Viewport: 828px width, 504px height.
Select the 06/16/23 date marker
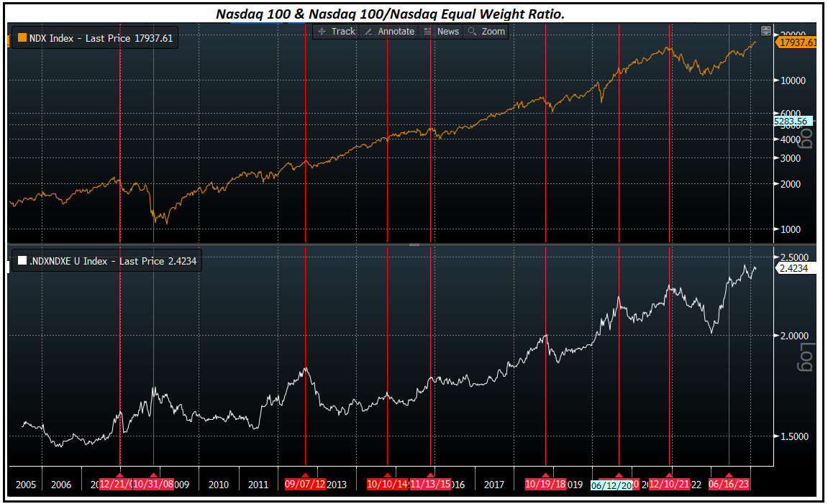click(x=729, y=484)
